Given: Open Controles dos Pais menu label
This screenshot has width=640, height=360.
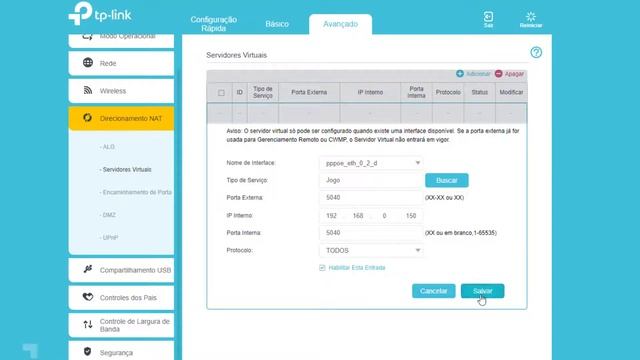Looking at the screenshot, I should point(128,298).
